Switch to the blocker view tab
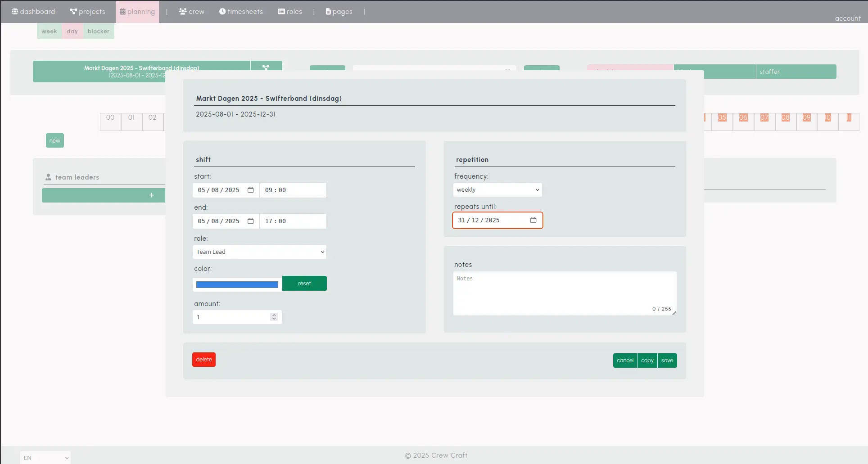 (x=98, y=31)
